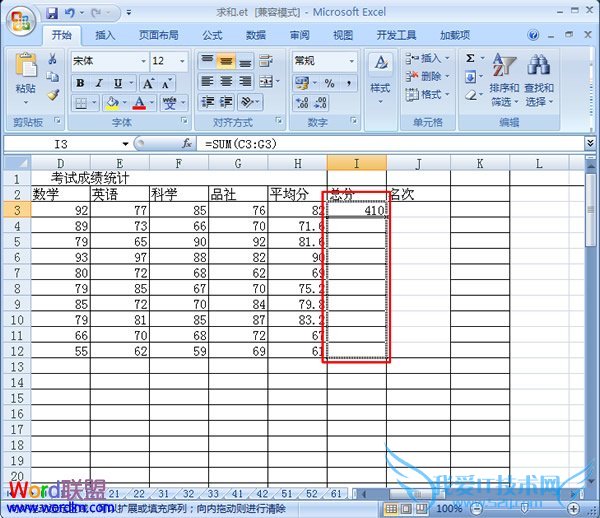Image resolution: width=600 pixels, height=518 pixels.
Task: Open the Font dialog launcher
Action: 184,121
